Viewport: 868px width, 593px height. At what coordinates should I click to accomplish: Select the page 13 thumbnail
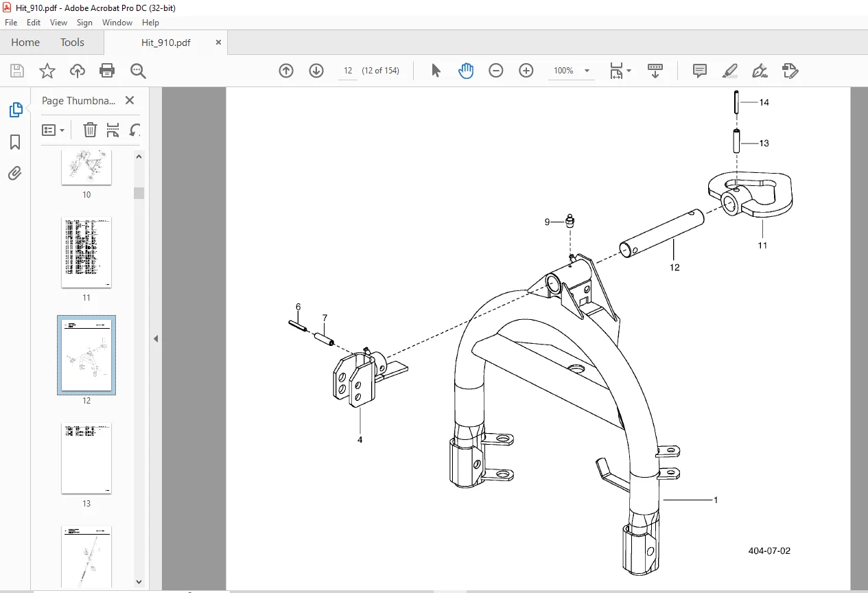[x=86, y=458]
